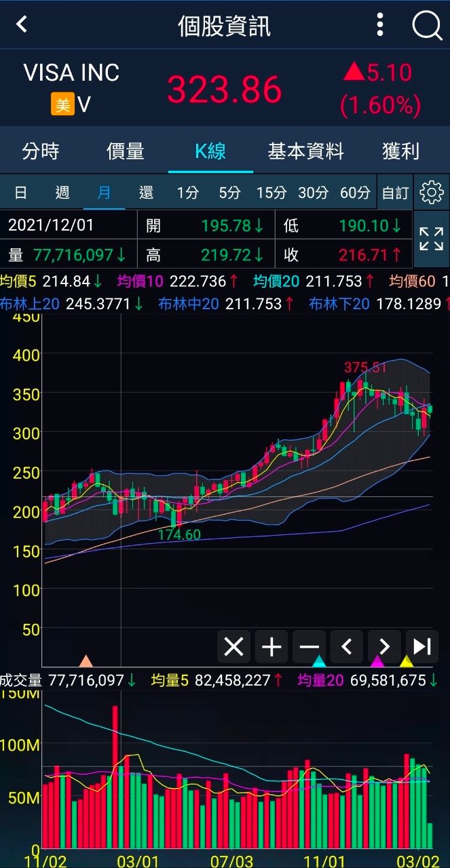Tap the high price 219.72

231,255
